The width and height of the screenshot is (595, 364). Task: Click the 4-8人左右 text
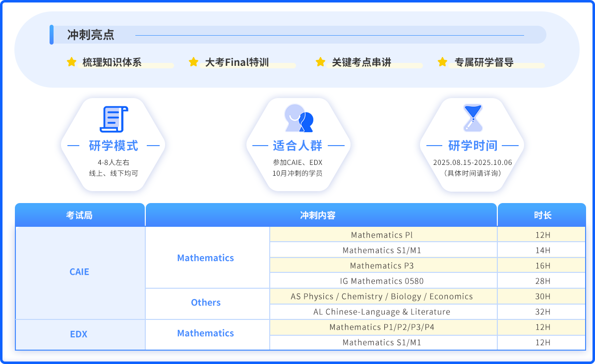[114, 162]
